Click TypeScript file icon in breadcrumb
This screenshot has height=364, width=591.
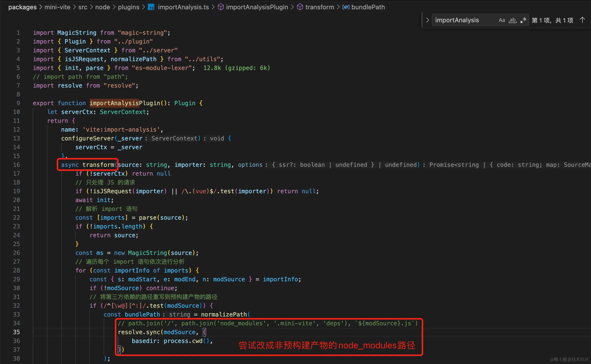tap(152, 7)
